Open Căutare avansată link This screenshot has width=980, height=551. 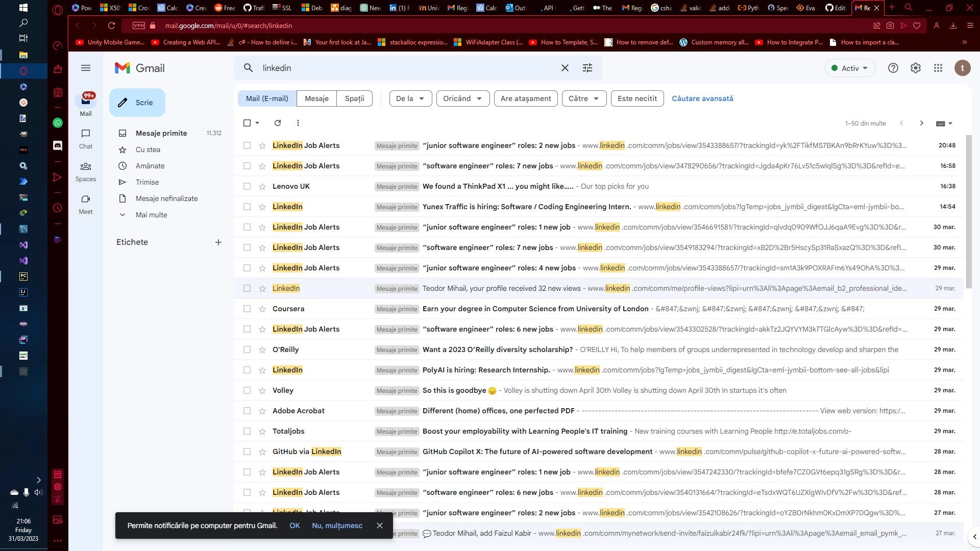(x=702, y=98)
